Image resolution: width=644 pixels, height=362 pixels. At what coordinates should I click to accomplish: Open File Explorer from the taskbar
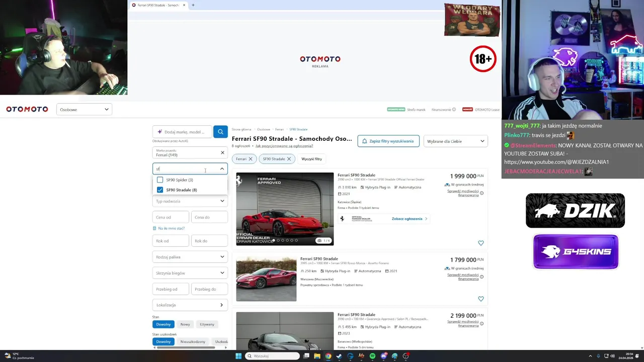click(x=317, y=356)
